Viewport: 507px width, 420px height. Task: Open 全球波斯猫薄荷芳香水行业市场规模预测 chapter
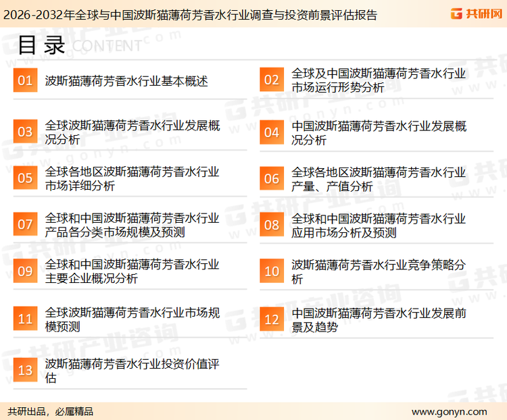click(132, 320)
